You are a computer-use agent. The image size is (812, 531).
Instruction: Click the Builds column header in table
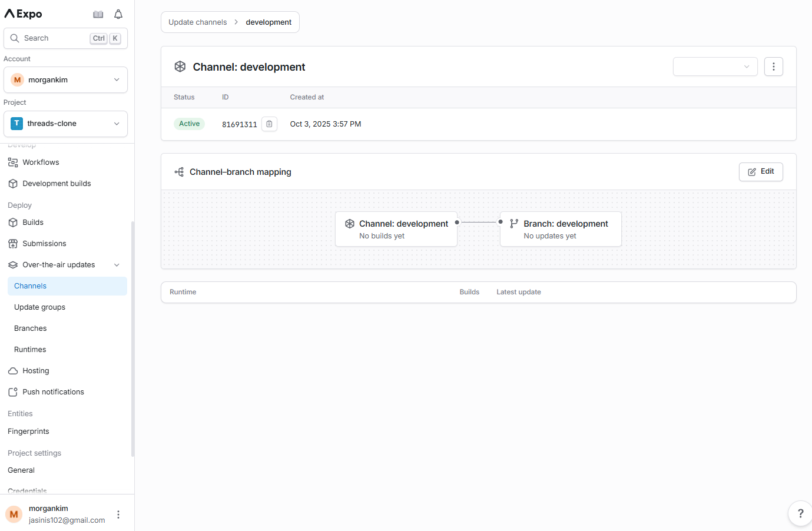[469, 292]
